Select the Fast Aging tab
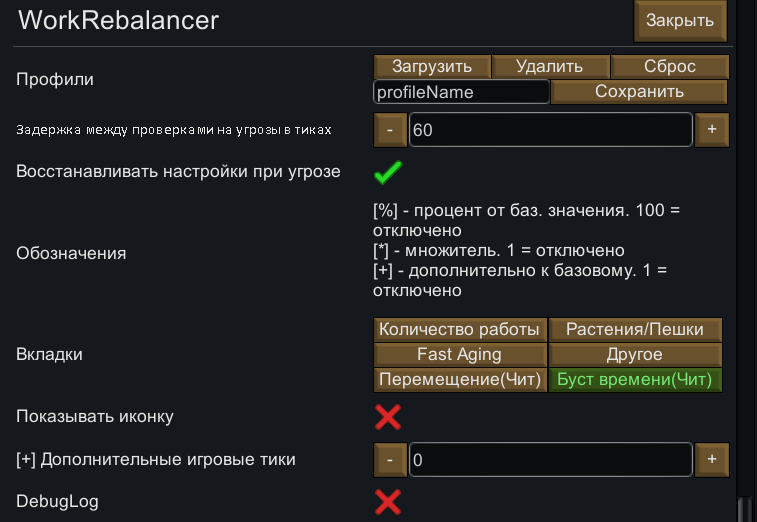 [x=460, y=354]
